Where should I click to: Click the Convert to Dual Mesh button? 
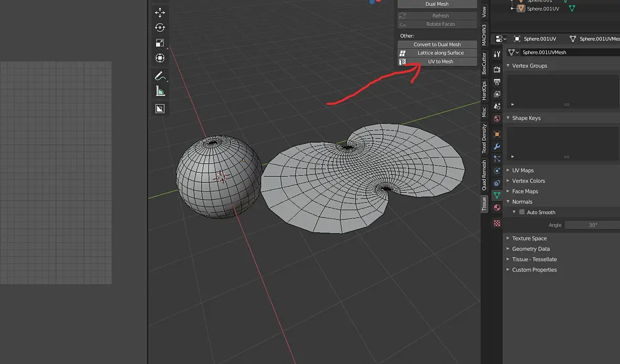tap(437, 45)
